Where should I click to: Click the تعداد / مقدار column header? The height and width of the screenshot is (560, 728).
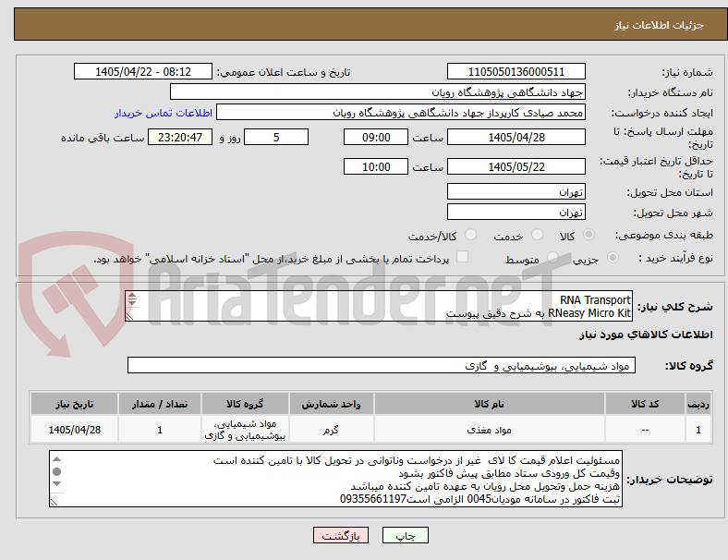click(160, 404)
